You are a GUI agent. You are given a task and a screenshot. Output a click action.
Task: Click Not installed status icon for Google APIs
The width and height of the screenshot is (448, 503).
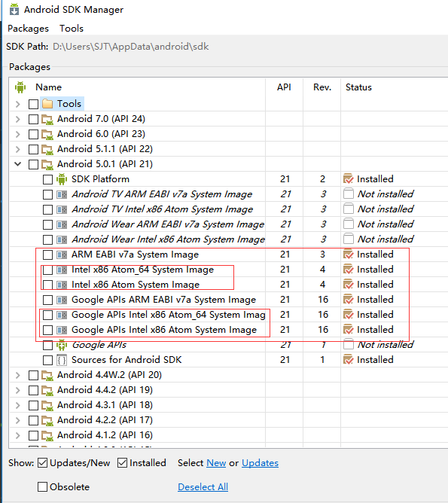[x=349, y=345]
